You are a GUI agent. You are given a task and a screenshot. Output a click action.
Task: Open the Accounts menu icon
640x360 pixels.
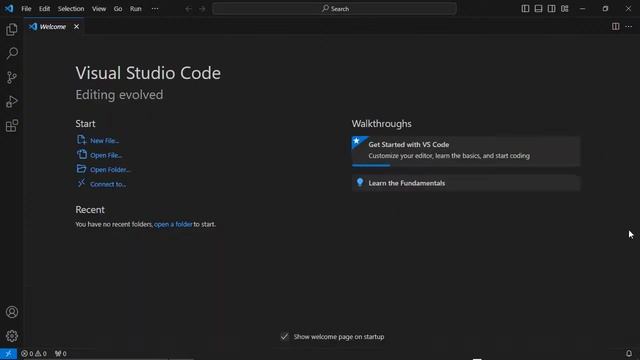[x=12, y=312]
